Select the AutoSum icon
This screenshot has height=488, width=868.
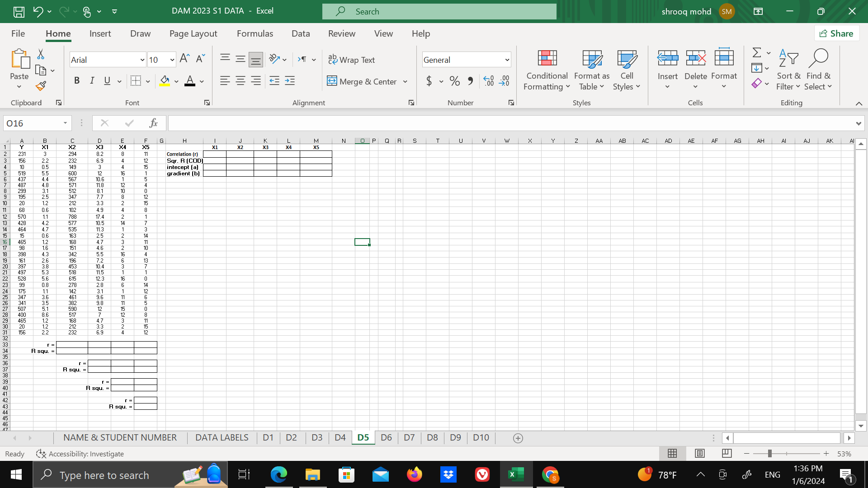click(757, 52)
